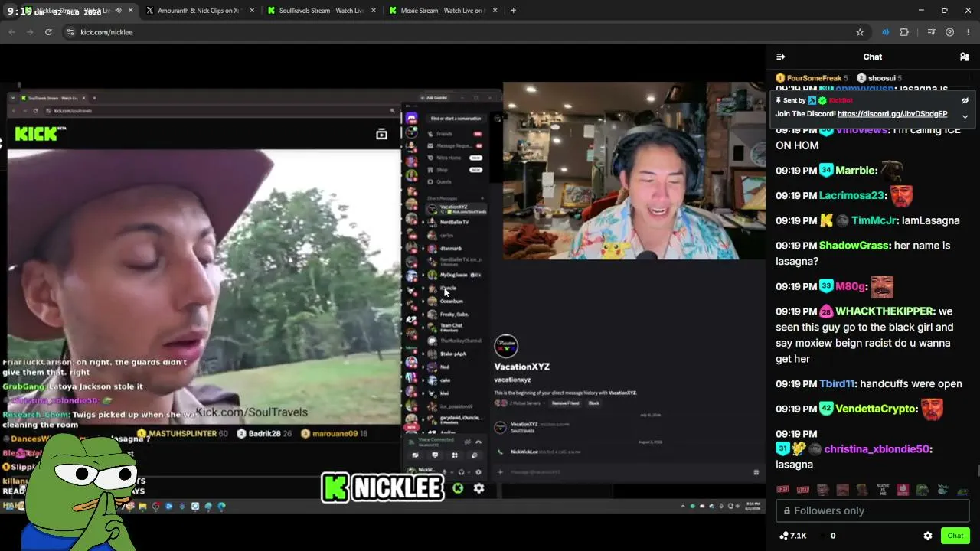
Task: Click Remove Friend on VacationXYZ profile
Action: point(565,403)
